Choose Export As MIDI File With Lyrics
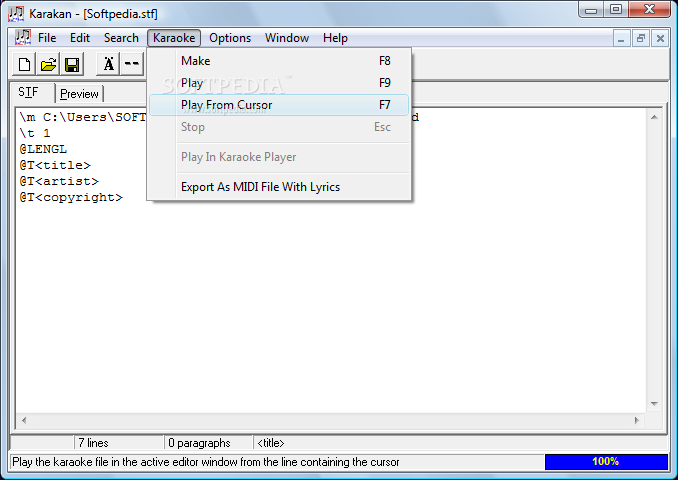This screenshot has height=480, width=678. coord(279,187)
